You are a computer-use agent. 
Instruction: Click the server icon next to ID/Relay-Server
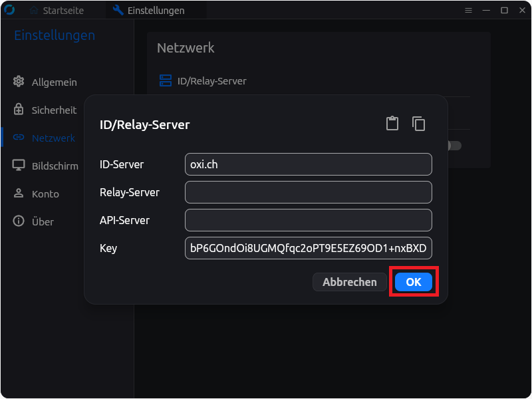coord(166,80)
